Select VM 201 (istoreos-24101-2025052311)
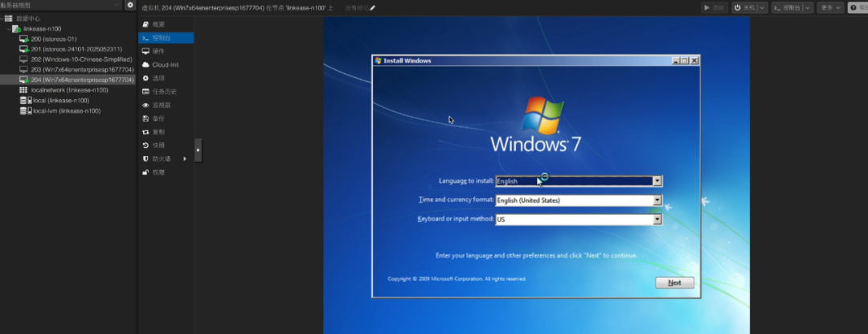 [68, 49]
